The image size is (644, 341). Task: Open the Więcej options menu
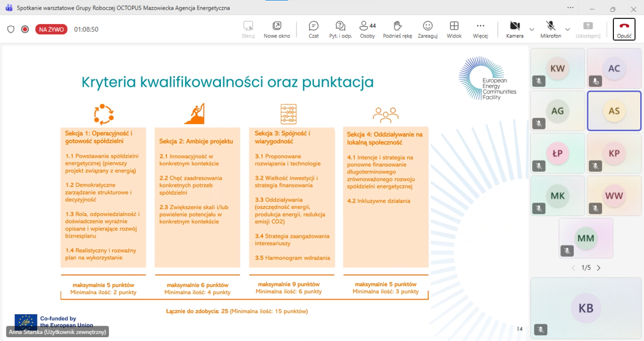coord(480,29)
